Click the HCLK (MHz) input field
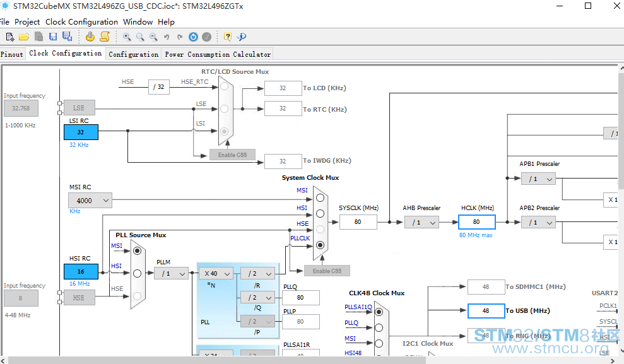The height and width of the screenshot is (364, 624). (477, 222)
